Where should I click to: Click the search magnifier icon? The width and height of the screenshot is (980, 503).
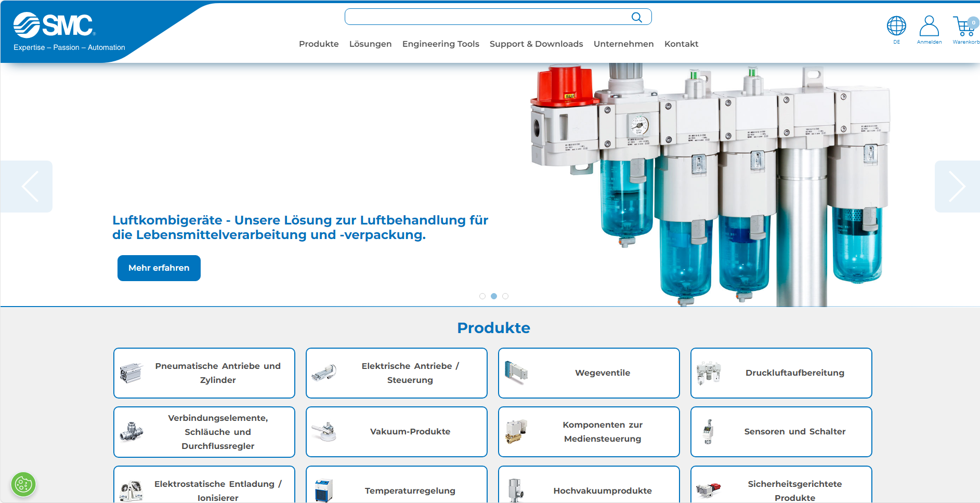tap(636, 17)
